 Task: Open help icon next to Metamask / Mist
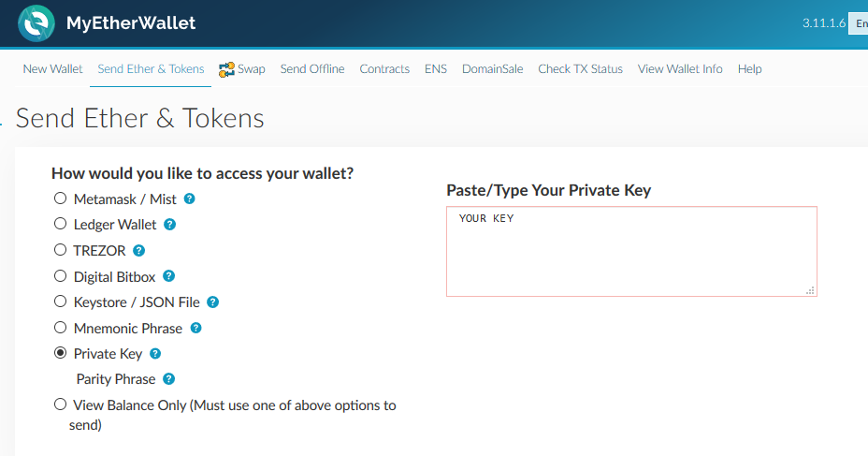click(x=189, y=199)
